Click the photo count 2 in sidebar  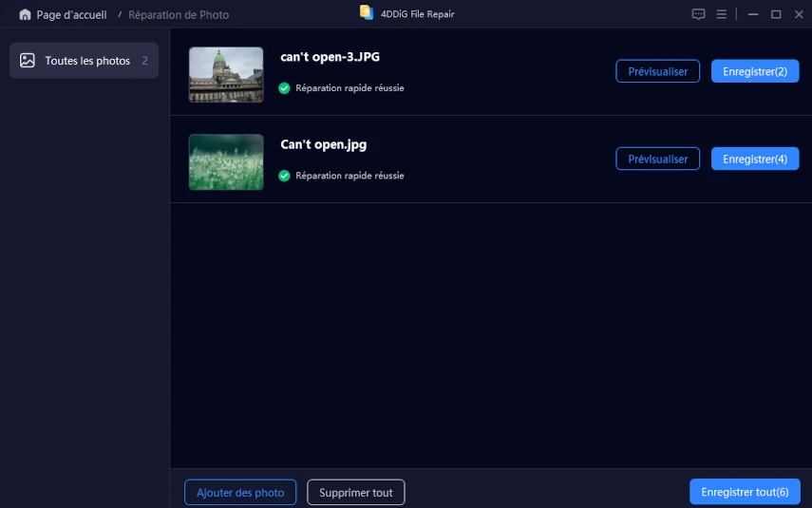point(145,61)
